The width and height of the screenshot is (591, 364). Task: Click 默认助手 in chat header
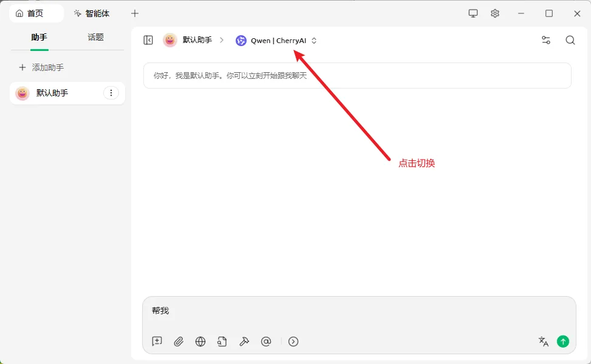coord(197,40)
